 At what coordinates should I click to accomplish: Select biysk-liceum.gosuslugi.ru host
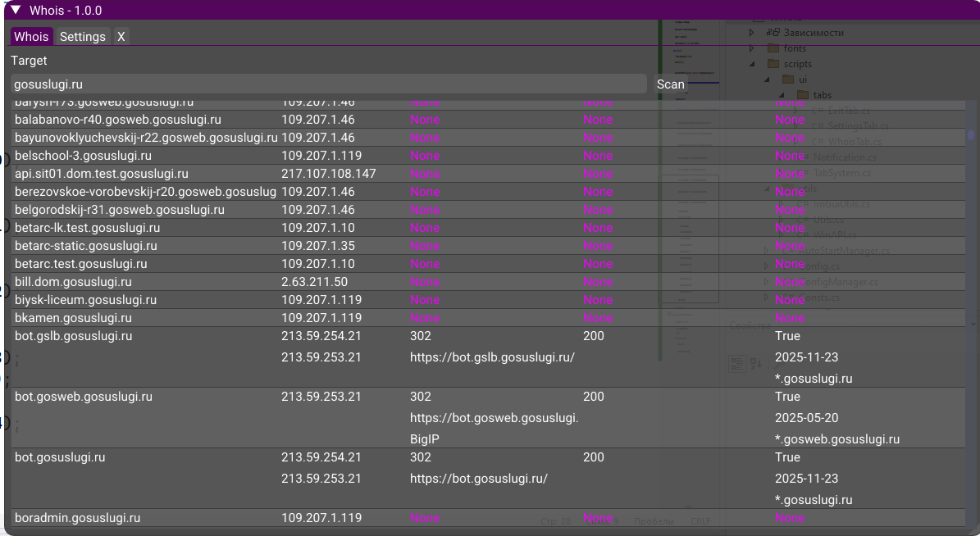[x=85, y=301]
